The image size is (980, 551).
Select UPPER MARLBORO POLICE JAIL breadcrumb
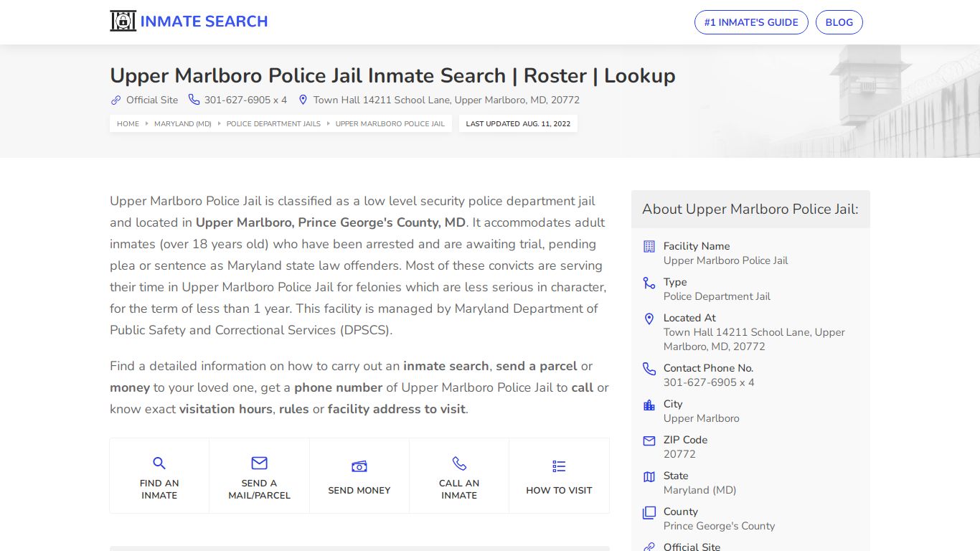tap(390, 124)
